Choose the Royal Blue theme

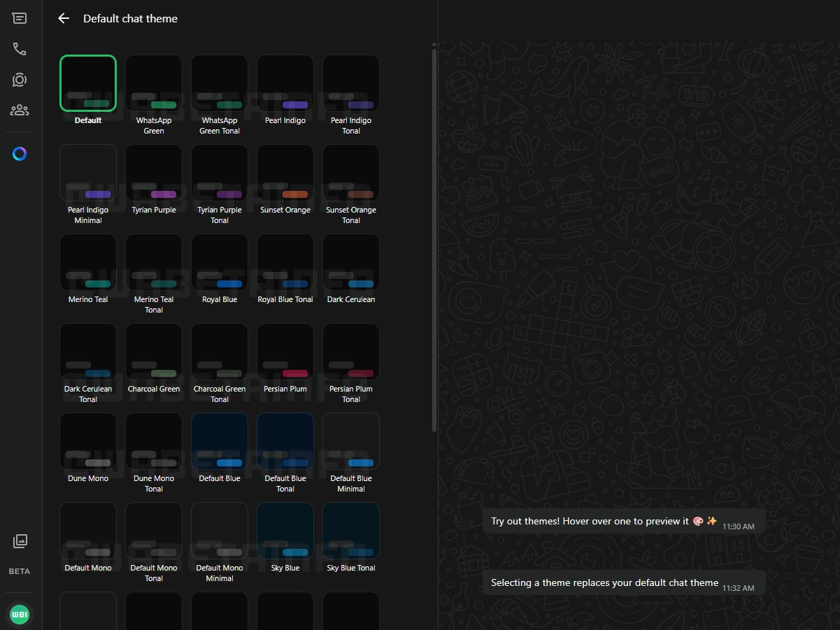click(x=220, y=262)
